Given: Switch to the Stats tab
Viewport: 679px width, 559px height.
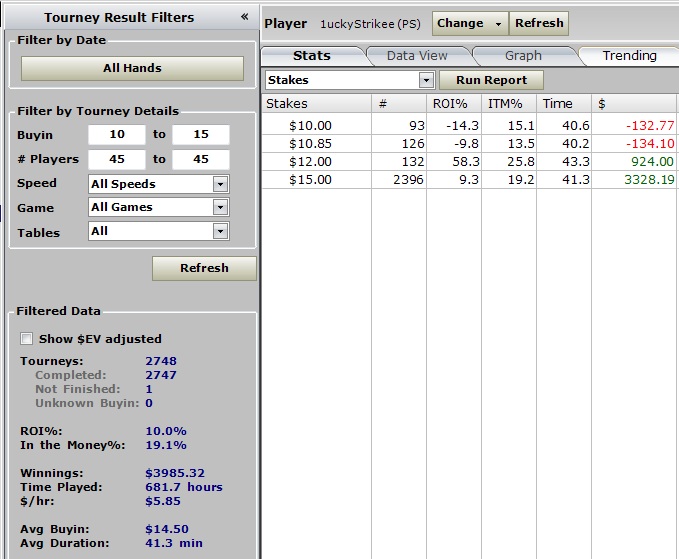Looking at the screenshot, I should pos(312,56).
